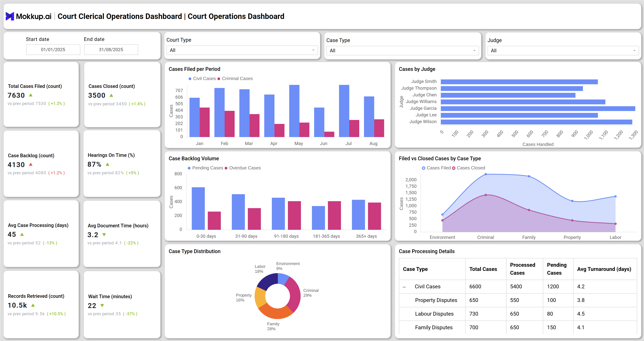Click the 0-30 days pending cases bar

click(198, 208)
